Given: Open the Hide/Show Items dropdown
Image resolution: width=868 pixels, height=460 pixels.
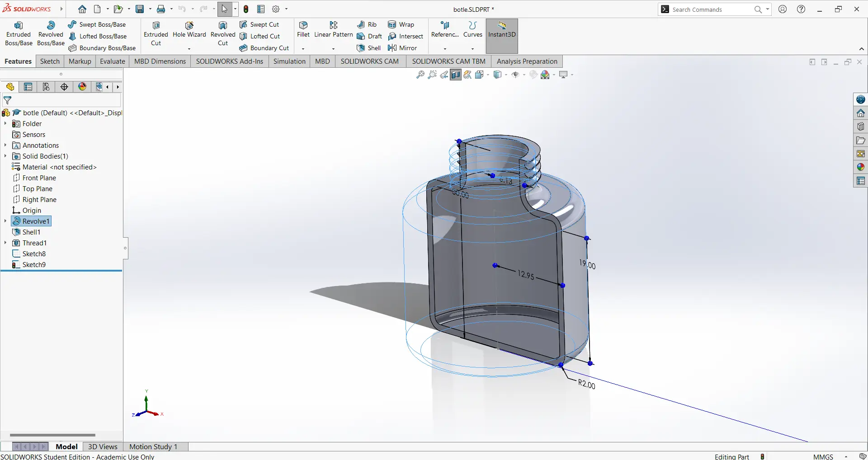Looking at the screenshot, I should (x=524, y=75).
